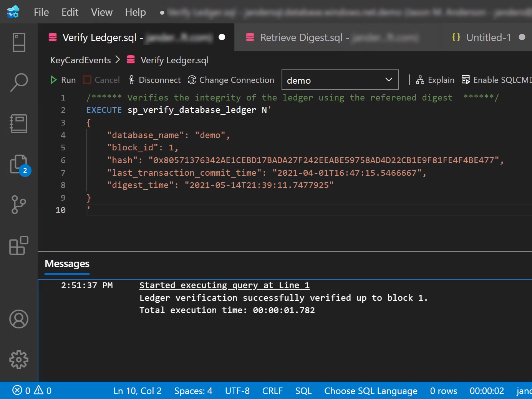Open the Database Projects view
Image resolution: width=532 pixels, height=399 pixels.
tap(18, 246)
